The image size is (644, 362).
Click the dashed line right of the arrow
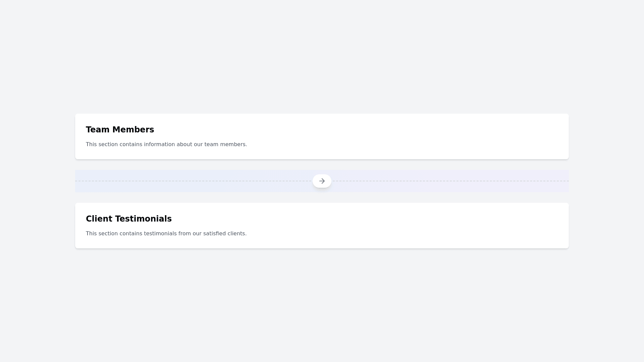[450, 181]
